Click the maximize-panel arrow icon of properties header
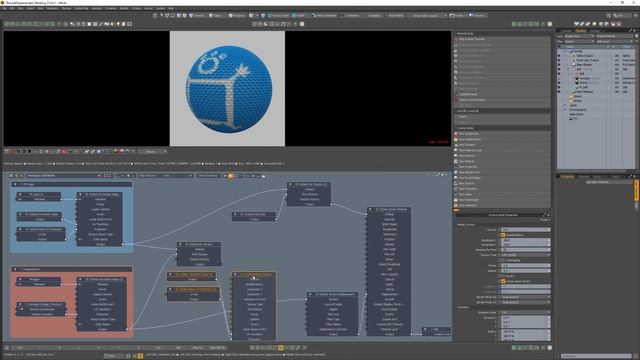640x360 pixels. click(544, 215)
